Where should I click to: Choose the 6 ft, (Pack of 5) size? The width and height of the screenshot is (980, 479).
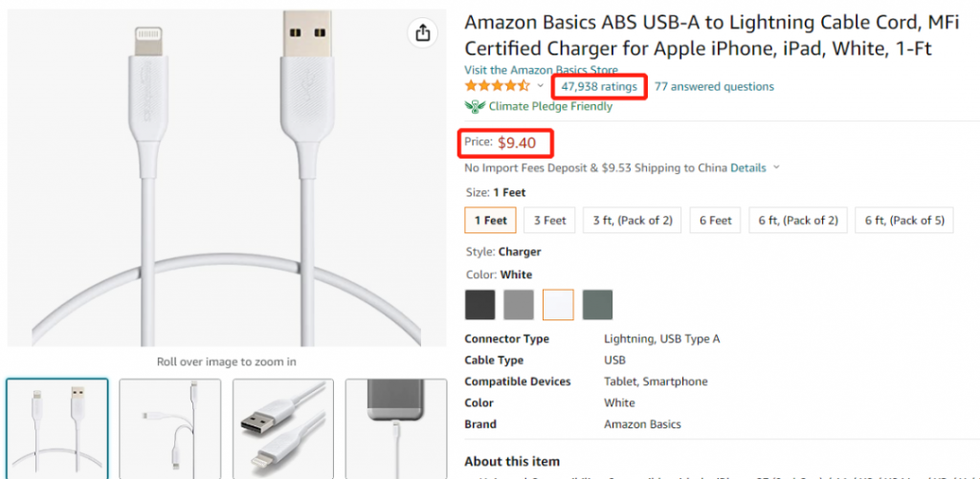904,221
